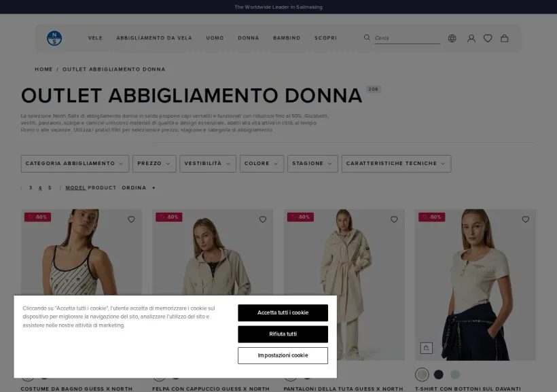Expand Categoria Abbigliamento filter
Viewport: 557px width, 392px height.
[75, 164]
